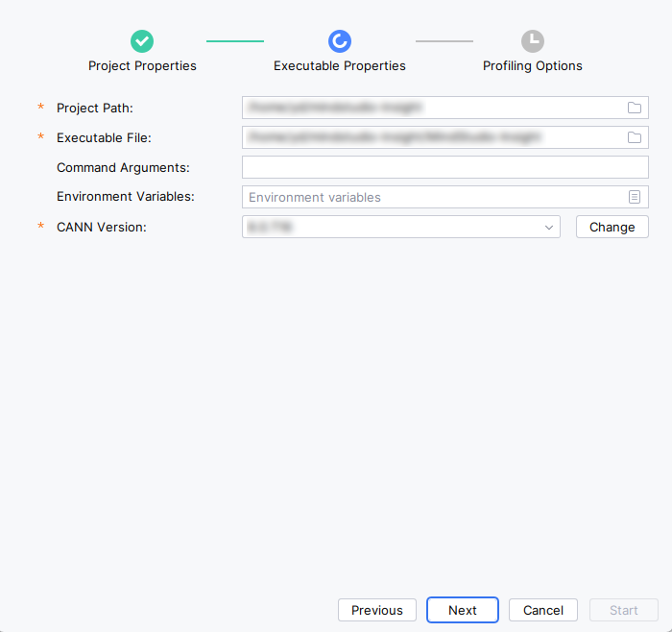Click the Environment Variables text field
The height and width of the screenshot is (632, 672).
[x=433, y=197]
